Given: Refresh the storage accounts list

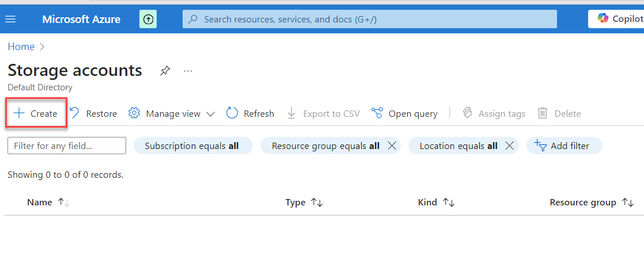Looking at the screenshot, I should point(250,114).
